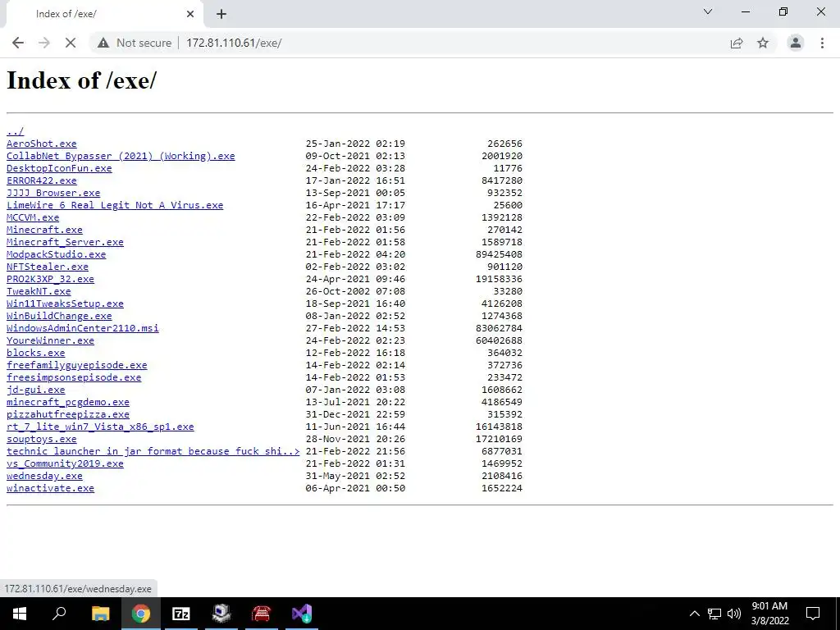Click the minecraft_pcgdemo.exe link
Viewport: 840px width, 630px height.
coord(68,402)
